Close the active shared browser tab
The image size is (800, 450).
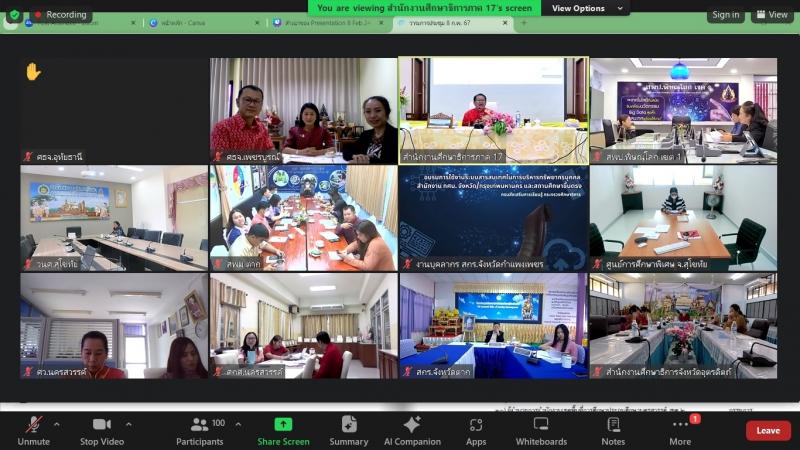coord(505,23)
